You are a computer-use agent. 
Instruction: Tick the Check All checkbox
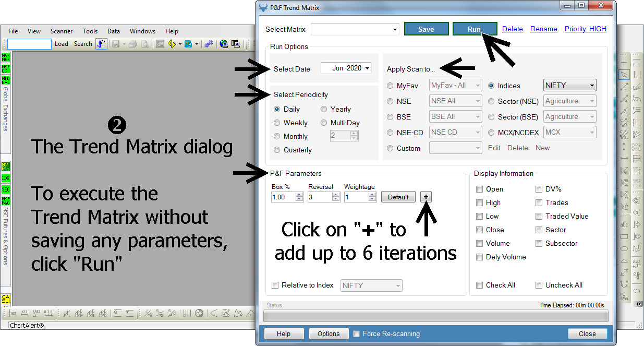tap(480, 285)
